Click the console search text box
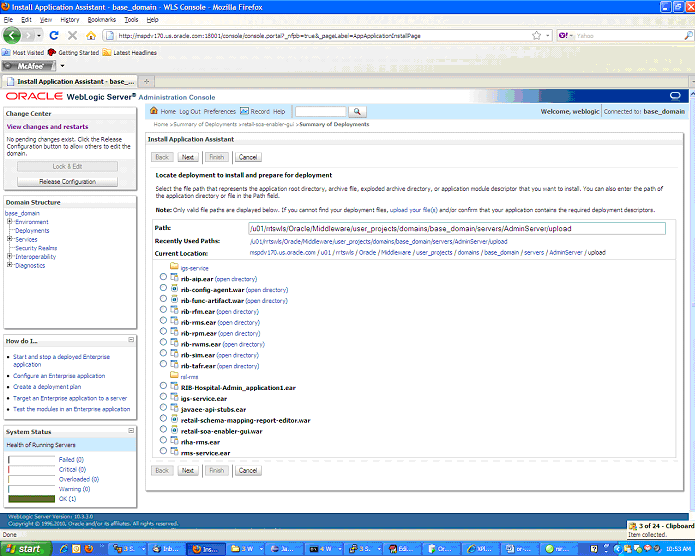 click(320, 111)
